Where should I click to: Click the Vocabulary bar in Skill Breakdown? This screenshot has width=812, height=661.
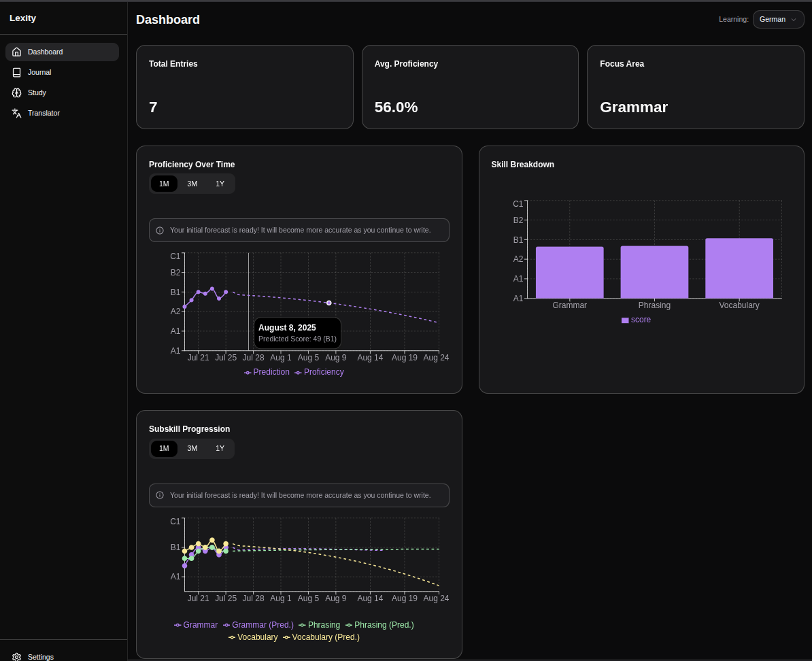click(x=739, y=269)
